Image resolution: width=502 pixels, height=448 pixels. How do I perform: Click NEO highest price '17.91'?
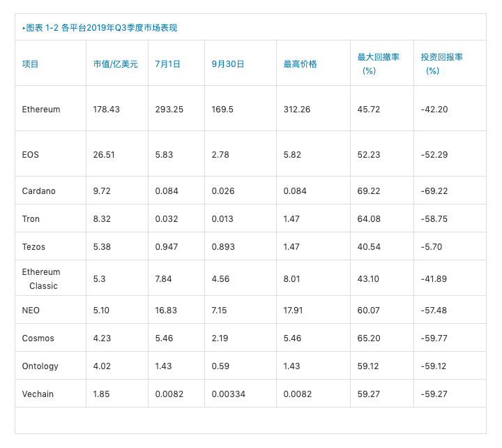(293, 311)
